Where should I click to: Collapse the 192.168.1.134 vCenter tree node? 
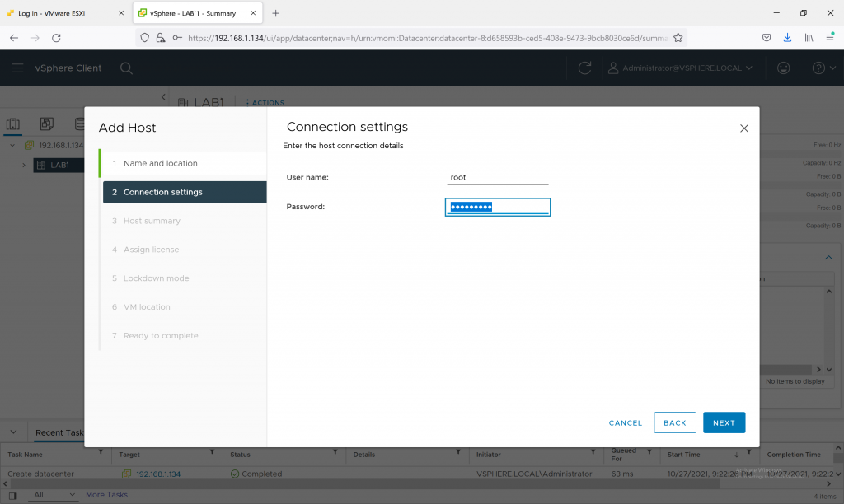point(12,145)
